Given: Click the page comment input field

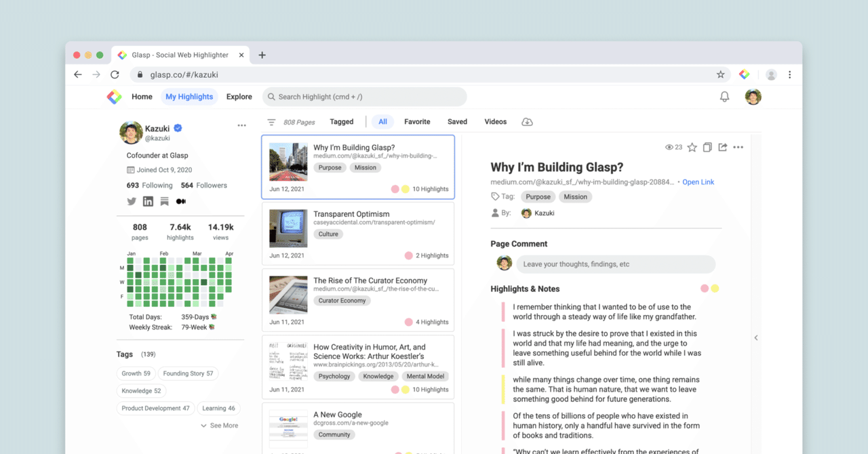Looking at the screenshot, I should [616, 264].
